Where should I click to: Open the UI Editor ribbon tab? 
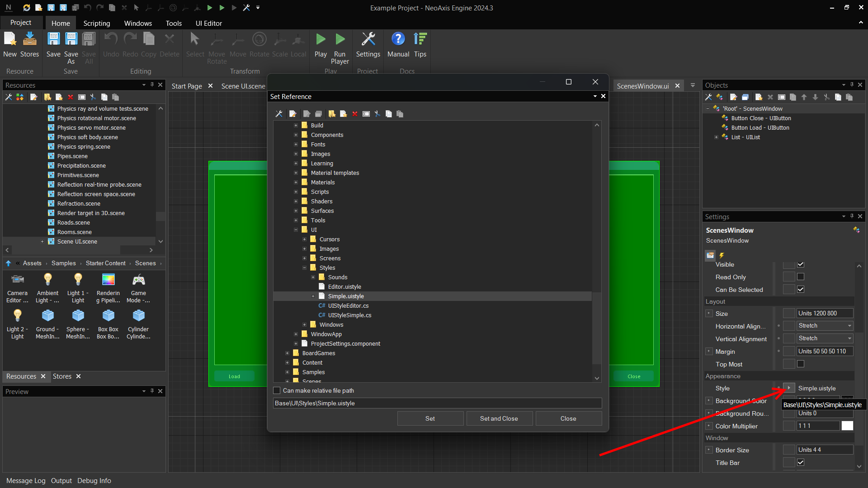(x=208, y=23)
